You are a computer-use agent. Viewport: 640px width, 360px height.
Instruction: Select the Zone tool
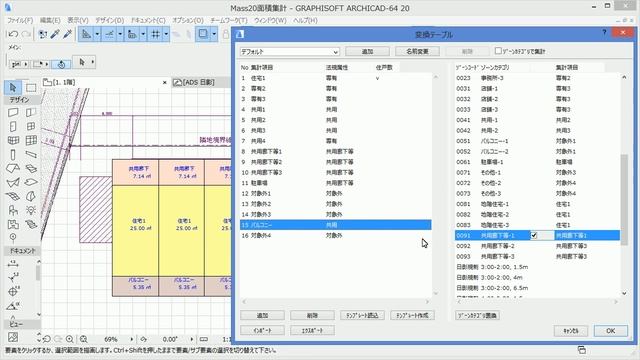tap(13, 224)
